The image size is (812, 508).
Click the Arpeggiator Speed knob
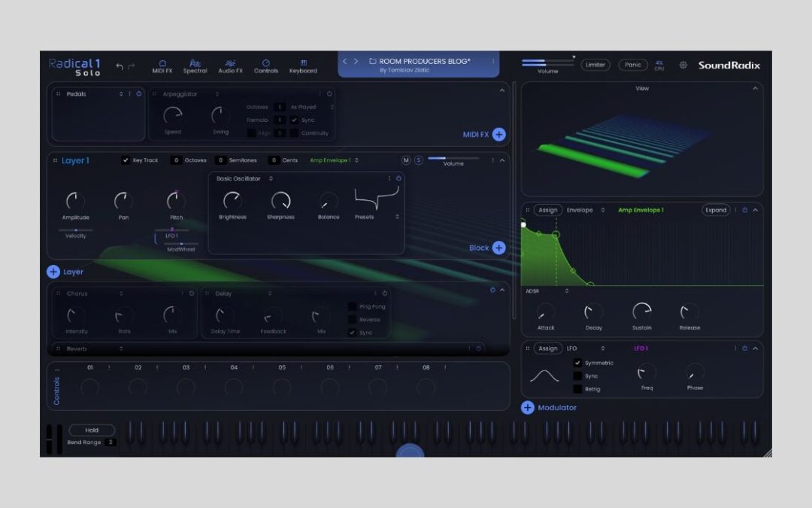point(172,115)
